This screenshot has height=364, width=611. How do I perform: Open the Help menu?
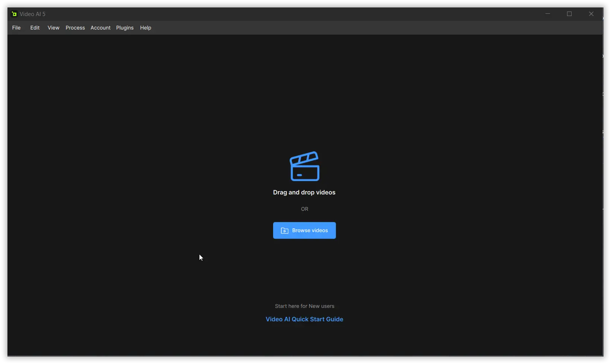145,28
